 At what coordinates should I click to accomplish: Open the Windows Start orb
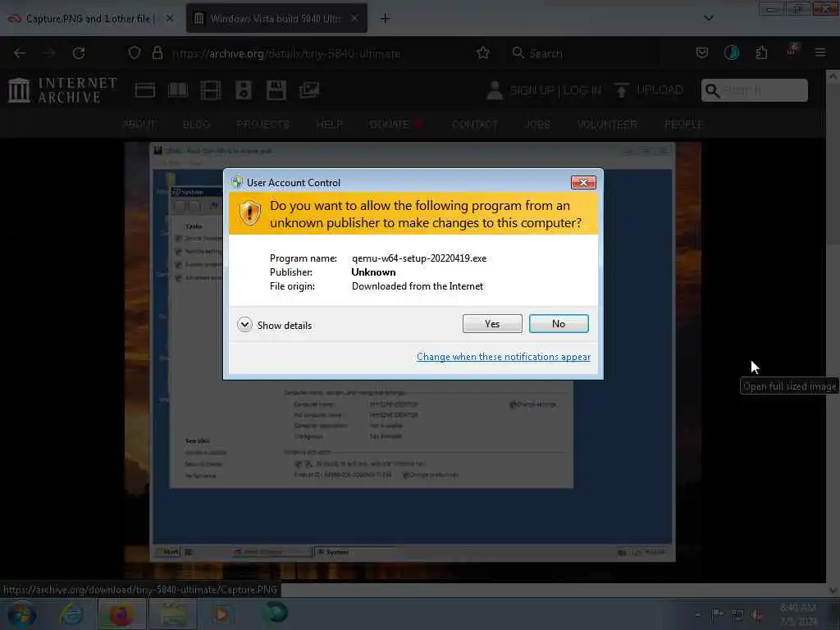21,614
